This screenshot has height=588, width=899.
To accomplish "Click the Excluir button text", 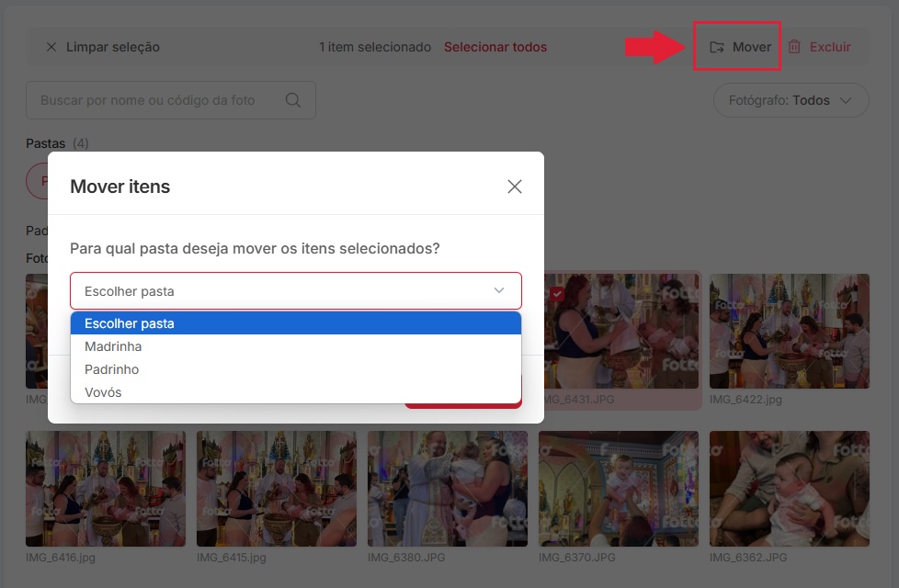I will 830,47.
